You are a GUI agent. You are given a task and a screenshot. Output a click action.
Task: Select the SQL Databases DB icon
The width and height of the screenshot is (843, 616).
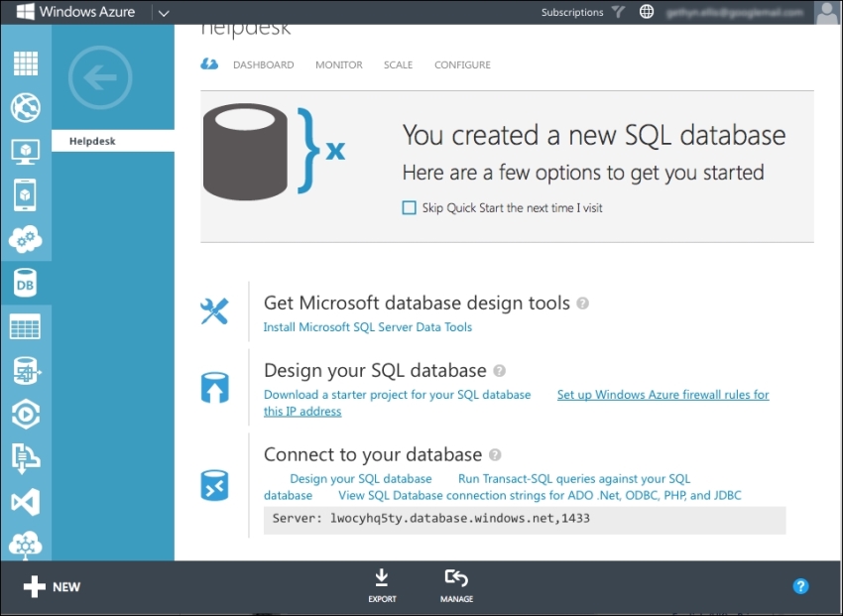click(26, 284)
